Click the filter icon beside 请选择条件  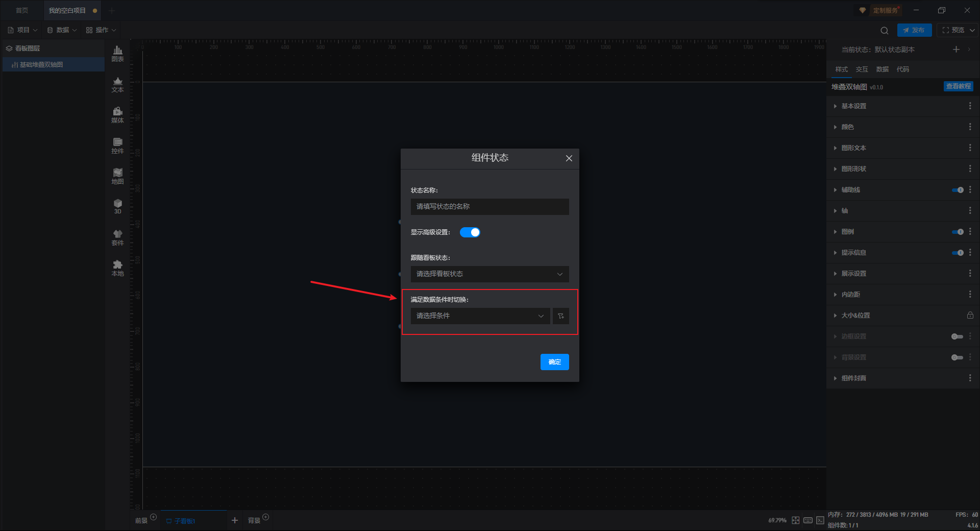560,316
